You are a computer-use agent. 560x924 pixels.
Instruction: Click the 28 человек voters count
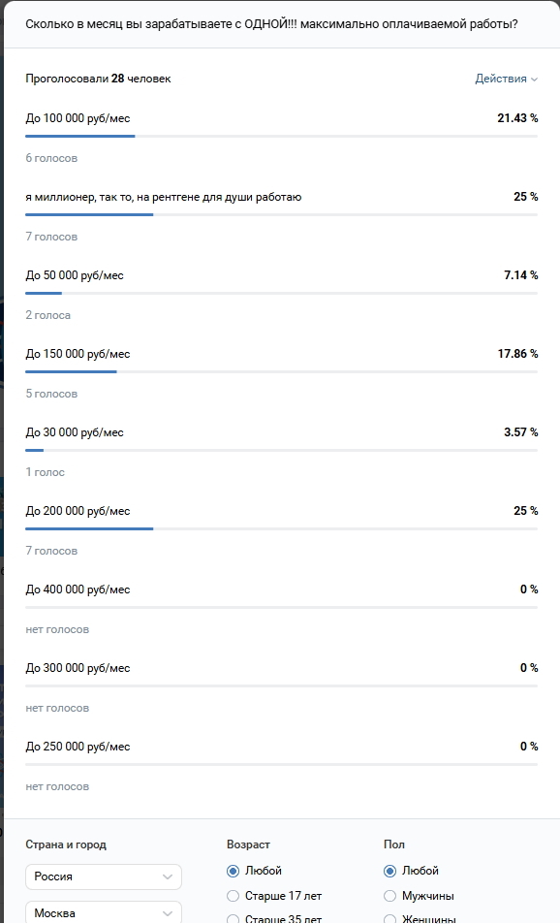pos(140,79)
